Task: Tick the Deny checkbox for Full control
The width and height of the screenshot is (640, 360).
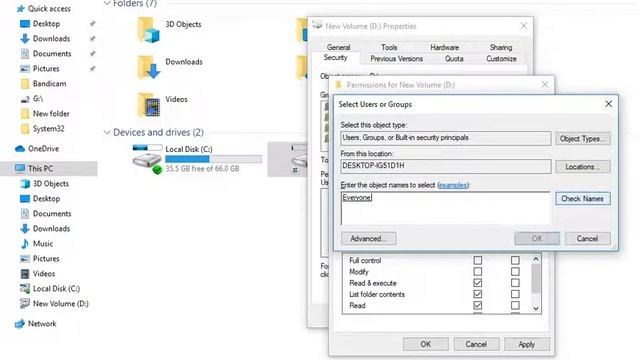Action: pyautogui.click(x=515, y=260)
